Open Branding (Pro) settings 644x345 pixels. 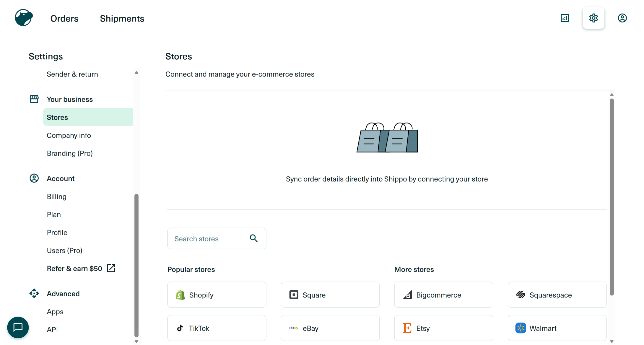point(70,153)
